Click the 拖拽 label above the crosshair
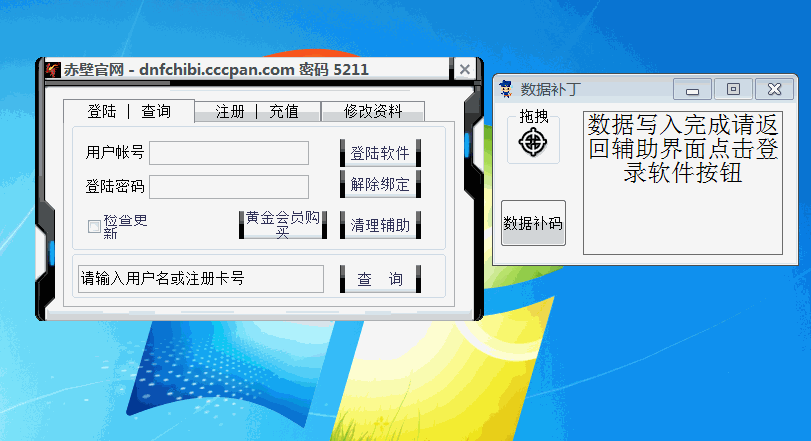 click(x=534, y=116)
